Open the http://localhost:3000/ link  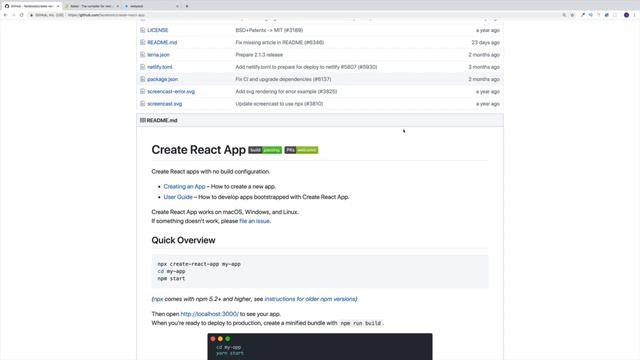209,314
